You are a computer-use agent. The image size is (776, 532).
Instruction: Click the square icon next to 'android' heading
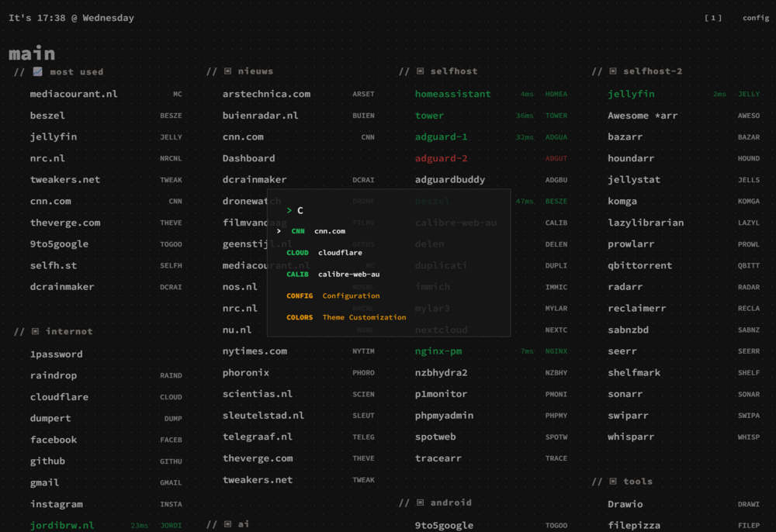(420, 503)
